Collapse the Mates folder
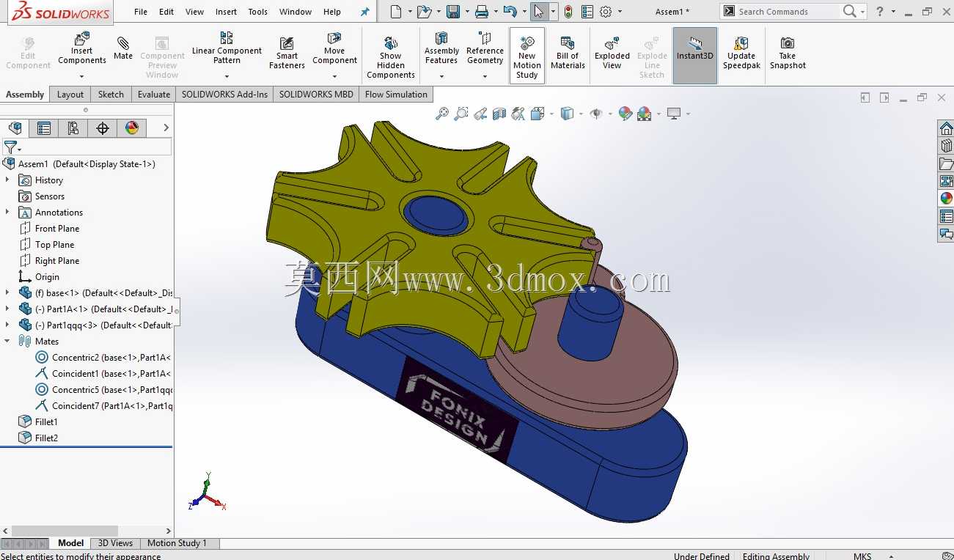This screenshot has width=954, height=560. [x=7, y=341]
